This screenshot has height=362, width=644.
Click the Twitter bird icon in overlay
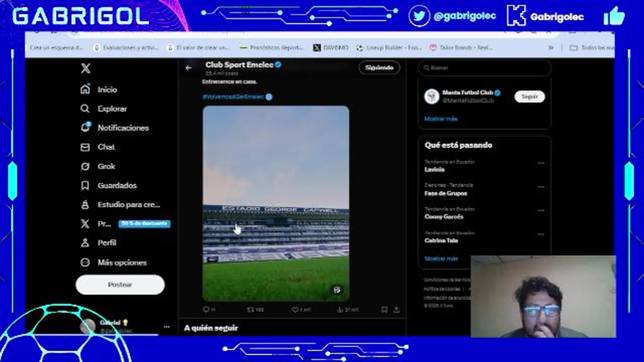click(419, 16)
